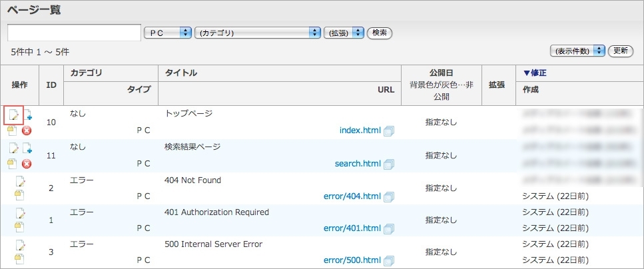Expand the (カテゴリ) category dropdown
The height and width of the screenshot is (269, 644).
[x=258, y=33]
